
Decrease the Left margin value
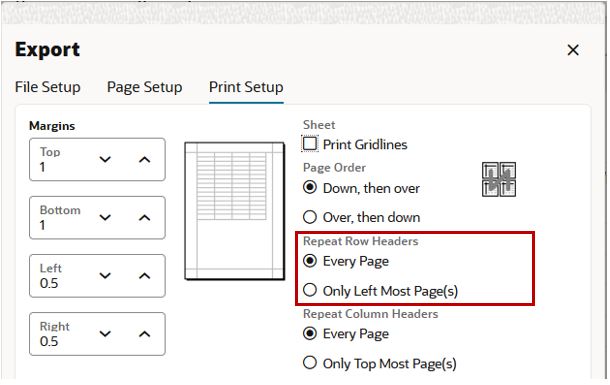click(x=105, y=276)
